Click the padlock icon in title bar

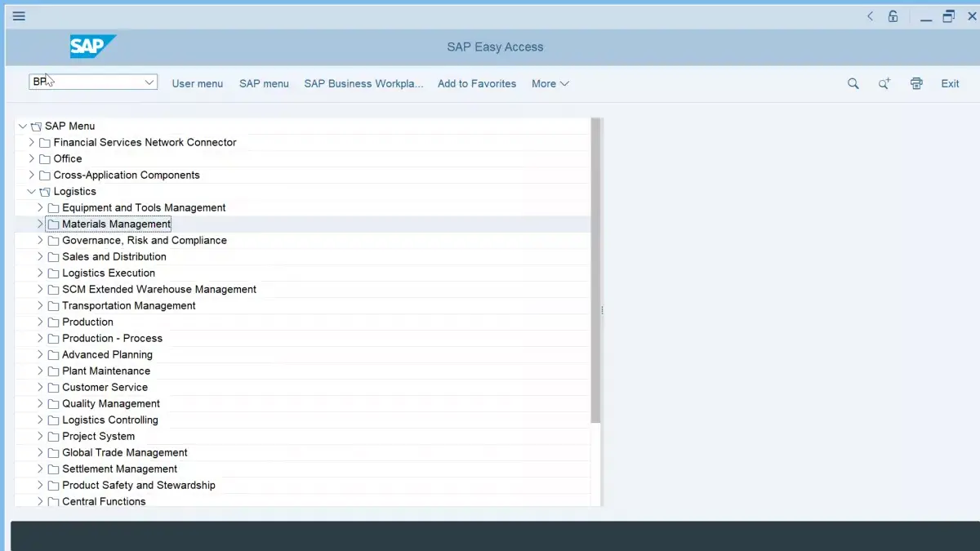tap(893, 16)
